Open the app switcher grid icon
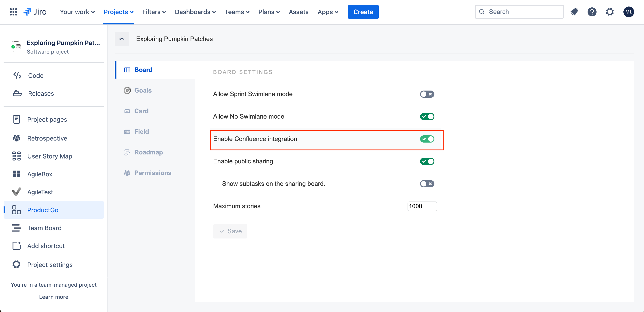Viewport: 644px width, 312px height. click(x=13, y=12)
